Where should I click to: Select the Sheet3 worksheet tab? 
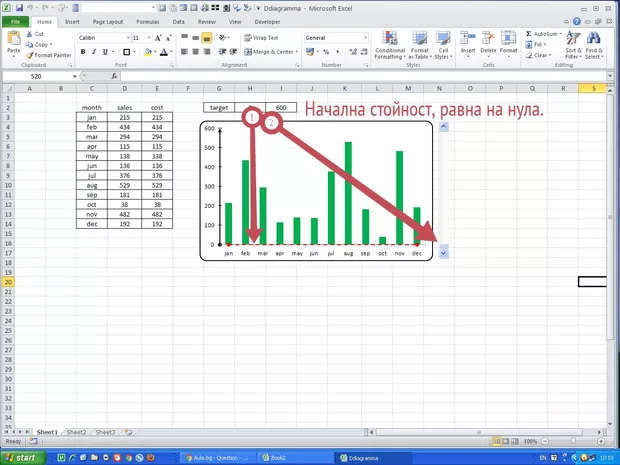[x=106, y=432]
